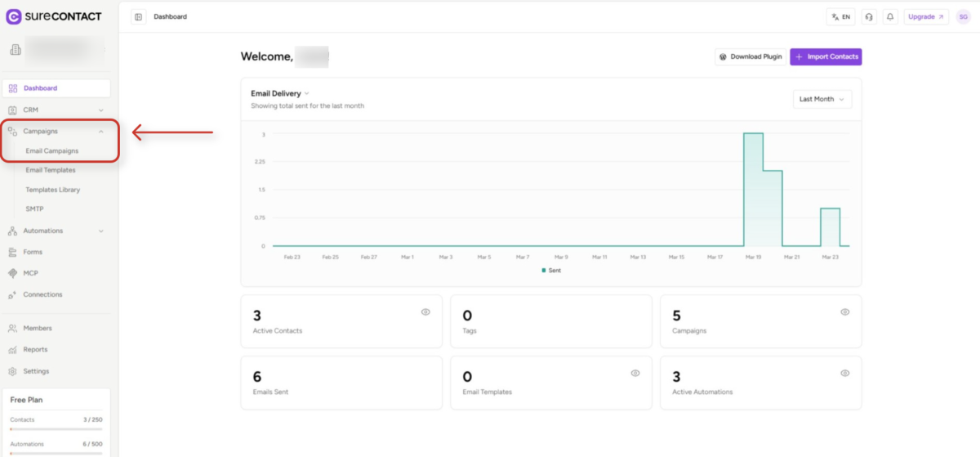Click the Dashboard breadcrumb text
The image size is (980, 457).
171,16
